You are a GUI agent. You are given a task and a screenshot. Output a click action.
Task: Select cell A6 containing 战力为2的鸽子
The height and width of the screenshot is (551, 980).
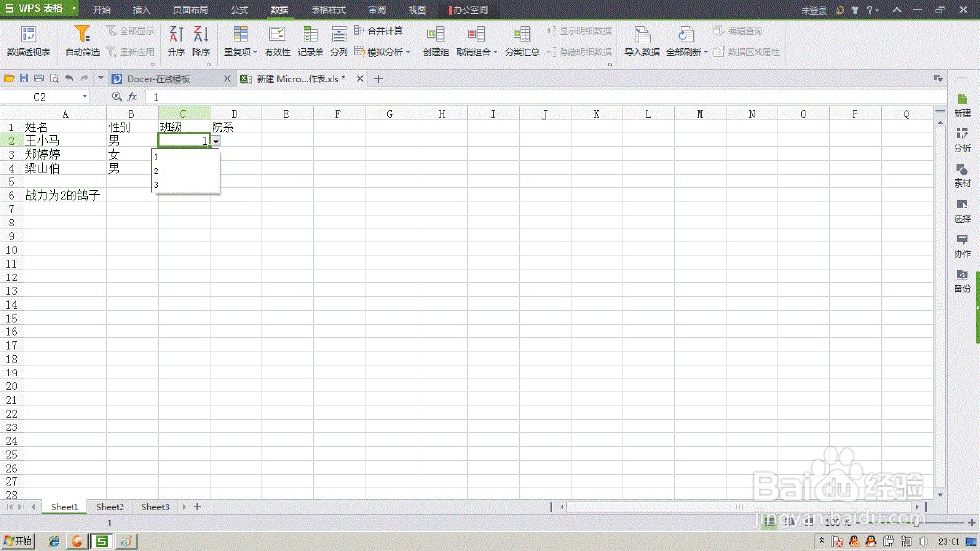coord(65,195)
